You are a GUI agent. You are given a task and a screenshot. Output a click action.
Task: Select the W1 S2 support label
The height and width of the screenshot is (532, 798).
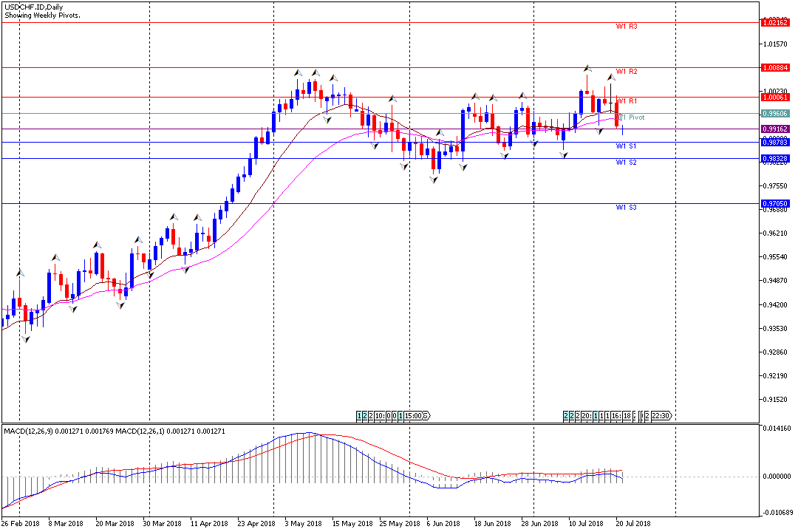click(x=626, y=163)
